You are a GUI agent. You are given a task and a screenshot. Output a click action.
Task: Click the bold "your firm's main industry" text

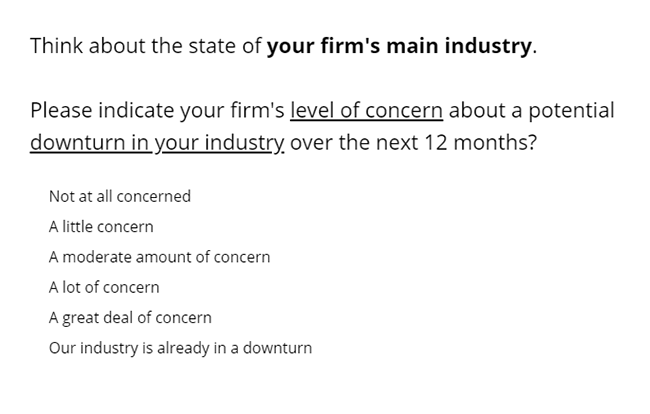(x=399, y=46)
